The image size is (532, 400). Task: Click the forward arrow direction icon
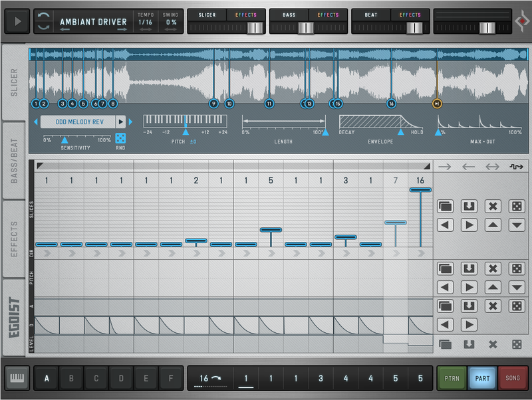(445, 167)
